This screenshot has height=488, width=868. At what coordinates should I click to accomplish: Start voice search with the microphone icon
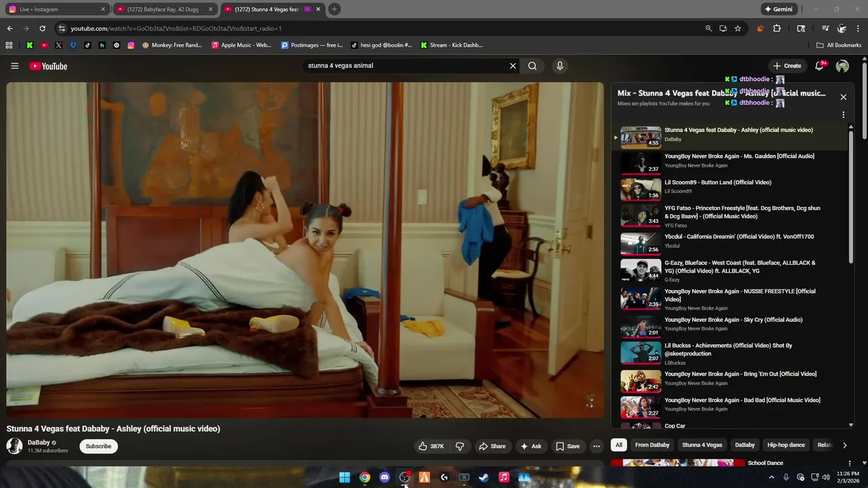pos(559,66)
